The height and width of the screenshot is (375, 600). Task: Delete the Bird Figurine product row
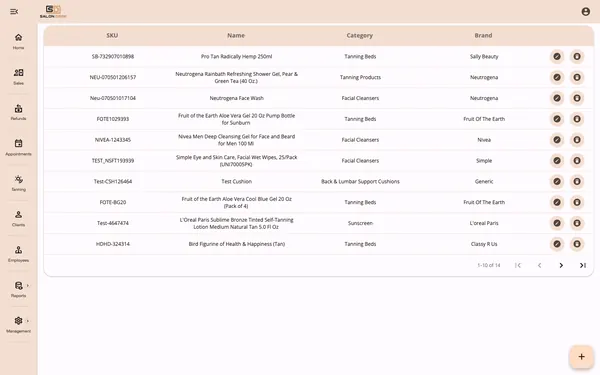577,244
